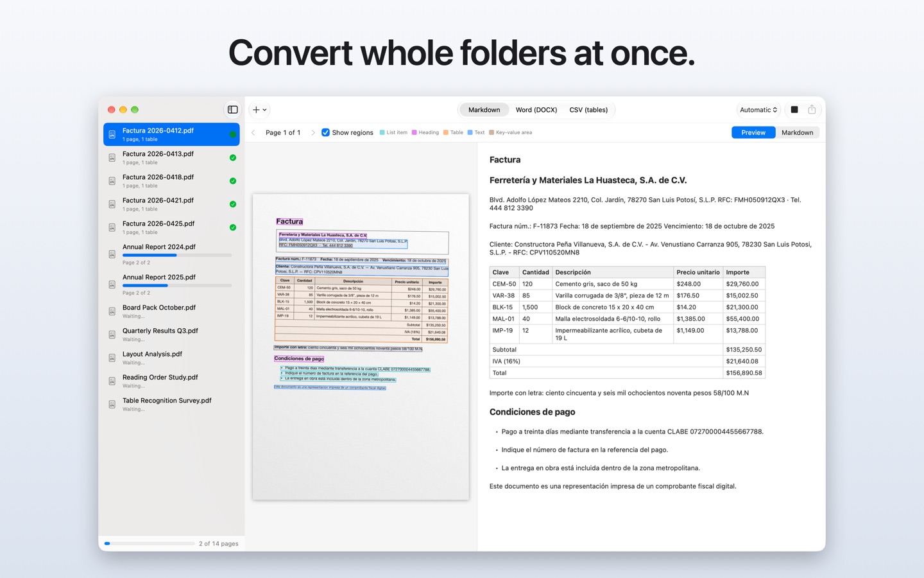Click total value $156,890.58 in table
924x578 pixels.
coord(744,373)
